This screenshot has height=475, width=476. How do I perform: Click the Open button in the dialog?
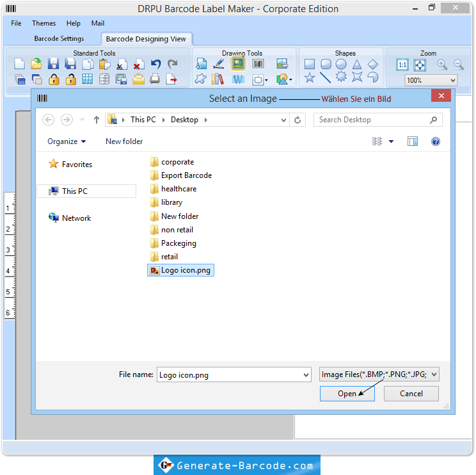[347, 394]
